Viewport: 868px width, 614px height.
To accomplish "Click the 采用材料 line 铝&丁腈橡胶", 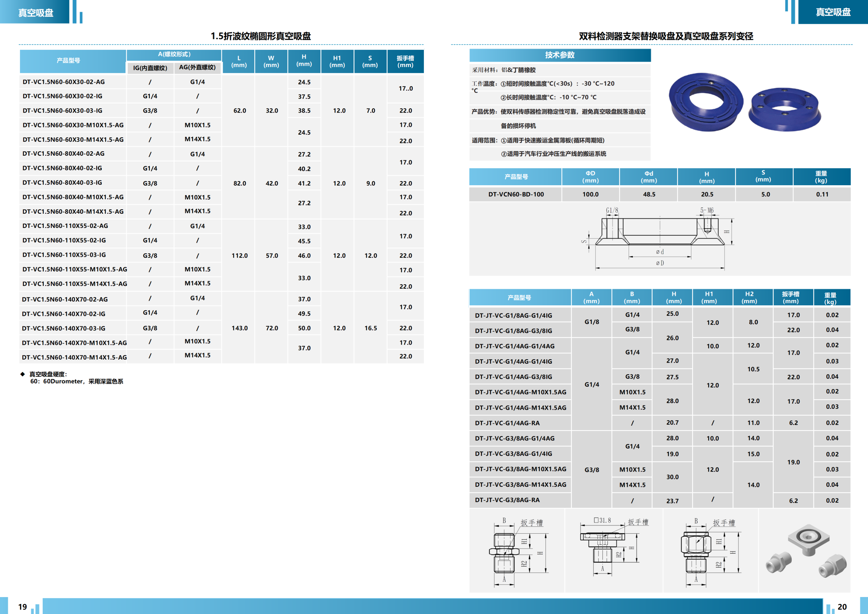I will pyautogui.click(x=504, y=70).
